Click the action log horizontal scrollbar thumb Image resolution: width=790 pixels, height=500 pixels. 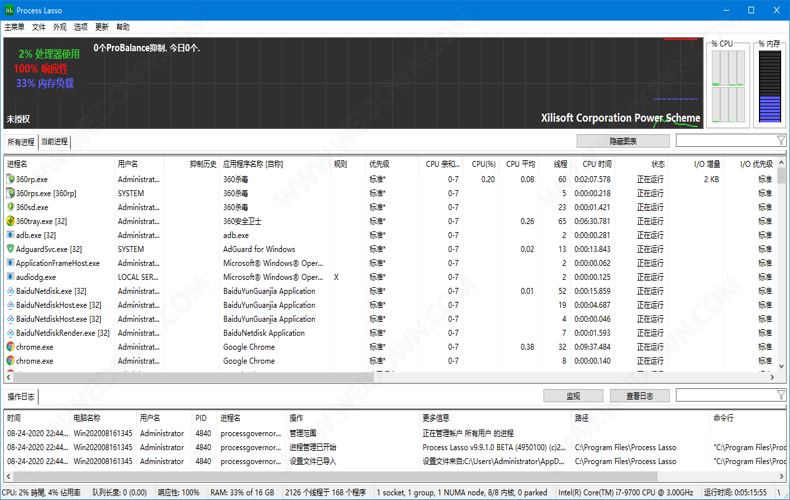[335, 476]
